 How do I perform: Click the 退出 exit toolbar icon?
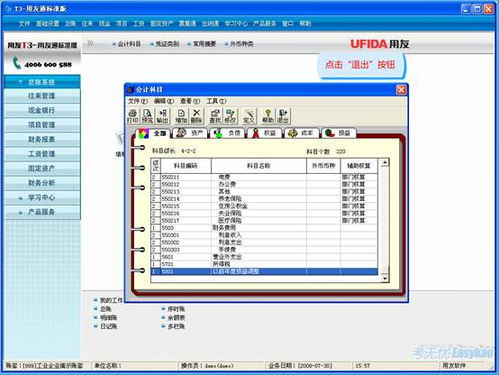point(283,116)
